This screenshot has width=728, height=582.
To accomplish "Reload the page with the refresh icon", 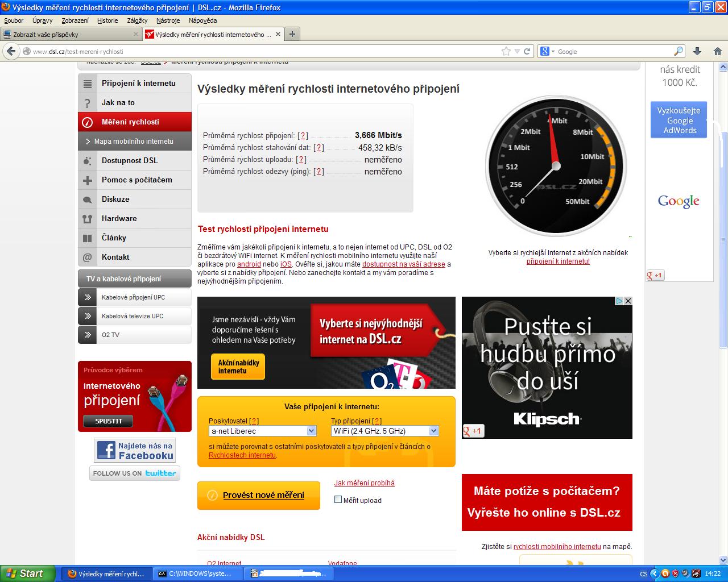I will (527, 51).
